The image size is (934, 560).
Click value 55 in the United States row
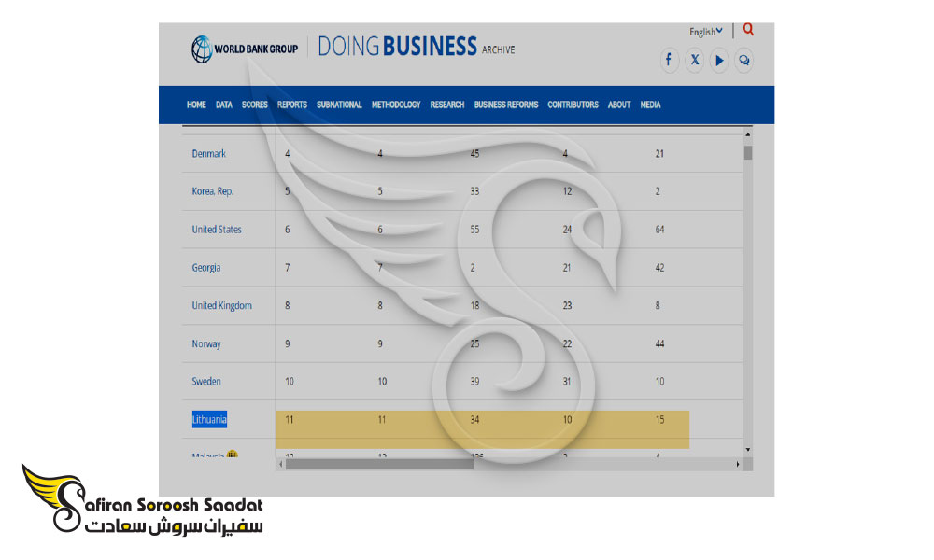(474, 229)
